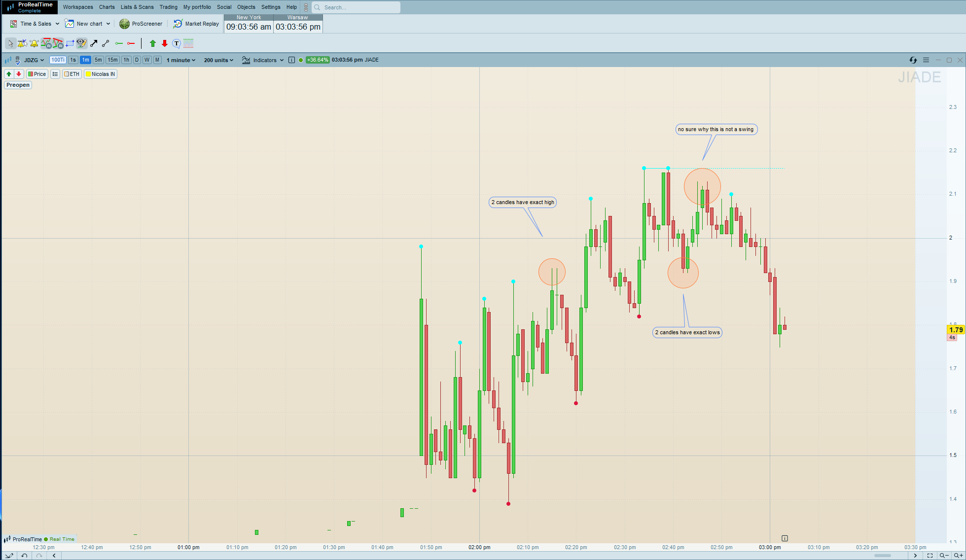Open the Lists & Scans menu
This screenshot has width=966, height=560.
click(137, 7)
